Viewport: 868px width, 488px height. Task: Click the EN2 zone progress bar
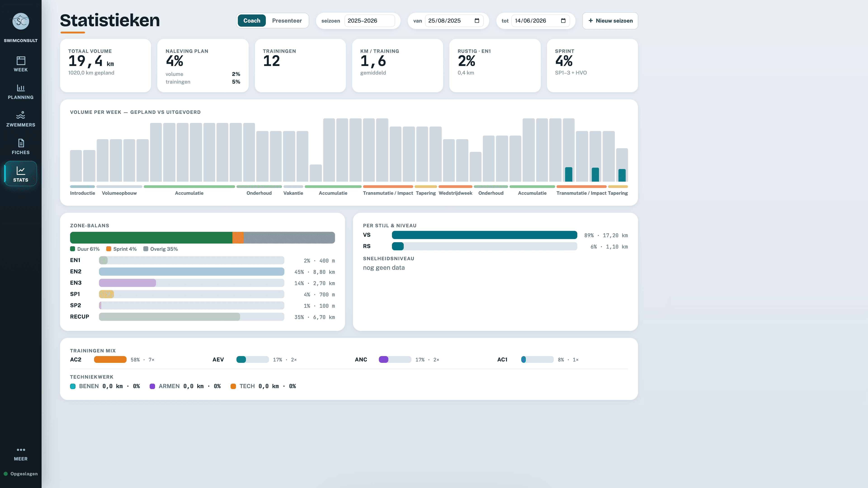(191, 271)
